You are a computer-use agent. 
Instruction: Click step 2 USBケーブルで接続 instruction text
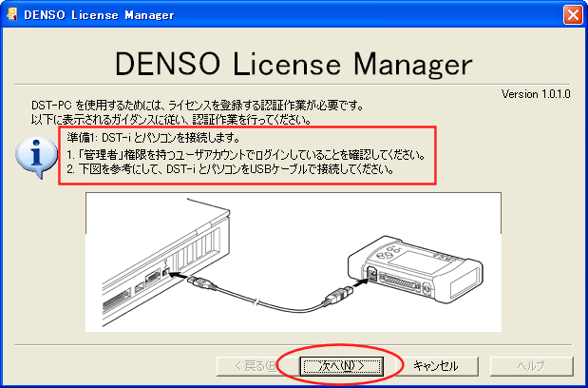click(x=230, y=169)
